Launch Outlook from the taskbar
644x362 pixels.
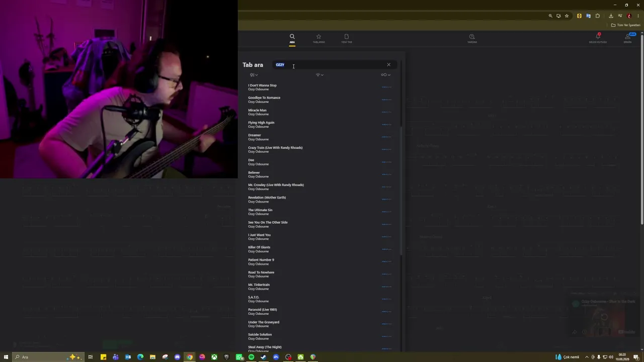click(x=128, y=357)
